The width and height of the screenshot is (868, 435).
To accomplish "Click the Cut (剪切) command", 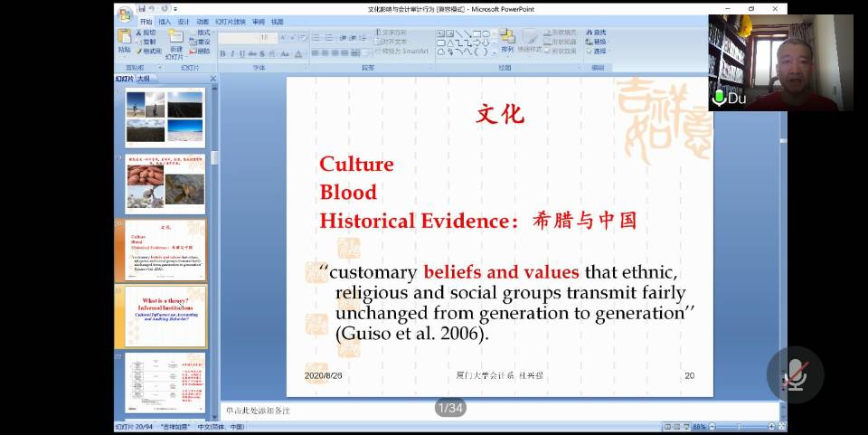I will (145, 32).
